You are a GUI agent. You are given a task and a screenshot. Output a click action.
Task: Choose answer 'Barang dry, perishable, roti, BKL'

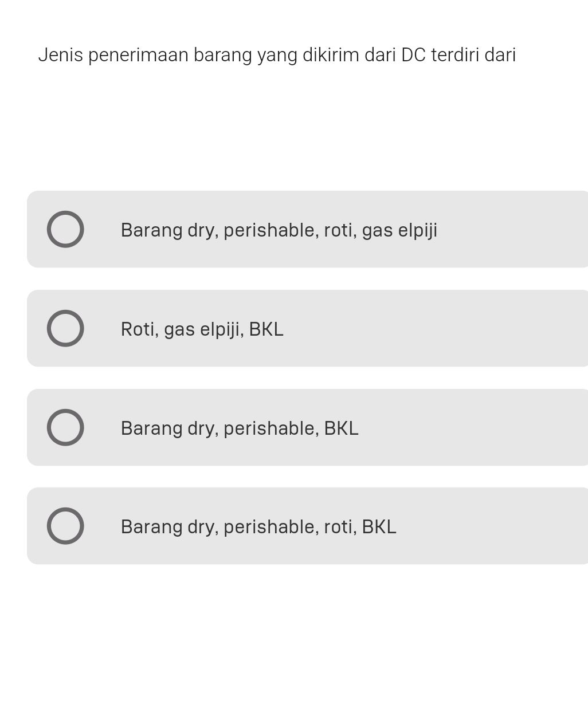tap(258, 526)
